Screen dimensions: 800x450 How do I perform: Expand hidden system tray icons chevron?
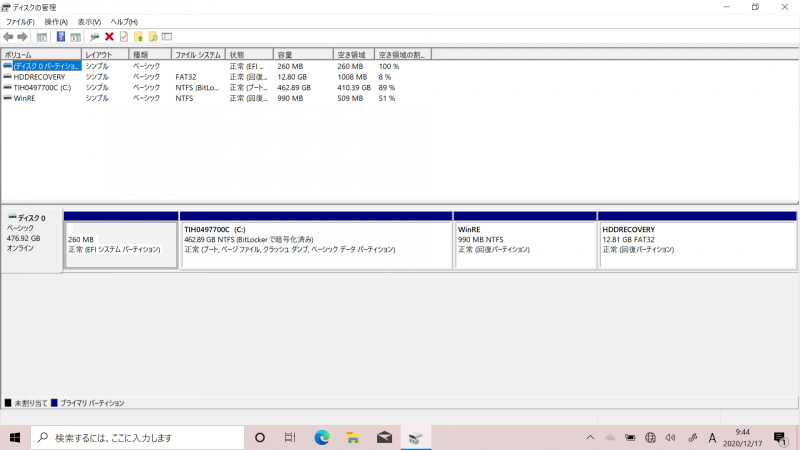(x=590, y=438)
